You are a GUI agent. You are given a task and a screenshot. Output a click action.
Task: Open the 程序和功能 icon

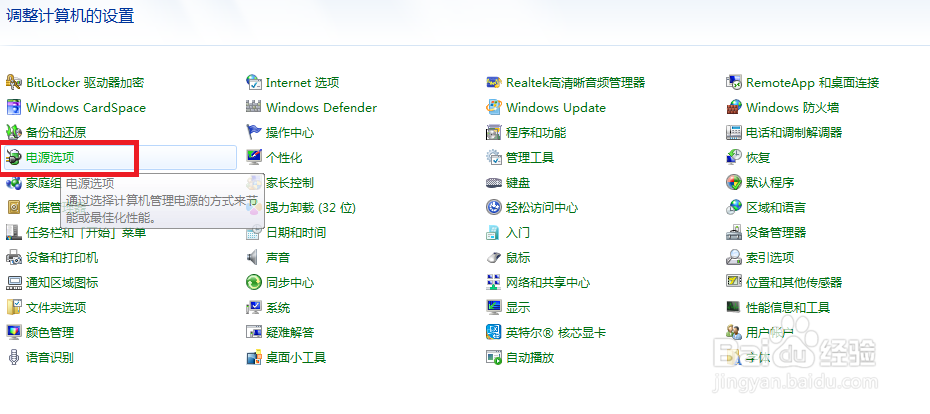(494, 132)
